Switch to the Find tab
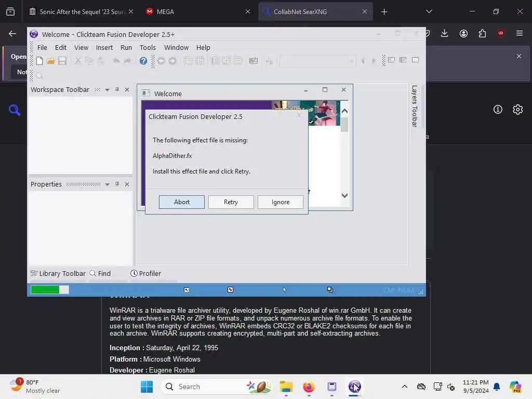532x399 pixels. pyautogui.click(x=100, y=273)
